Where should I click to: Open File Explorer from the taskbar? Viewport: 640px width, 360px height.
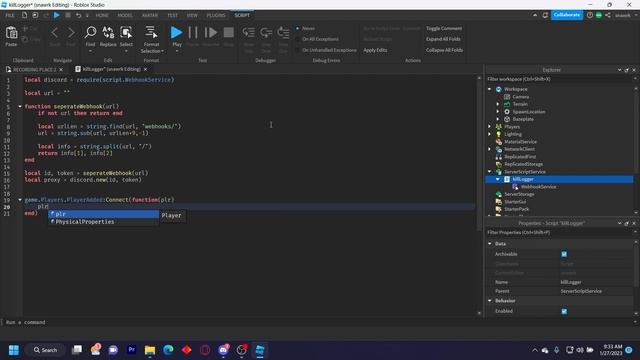[150, 350]
